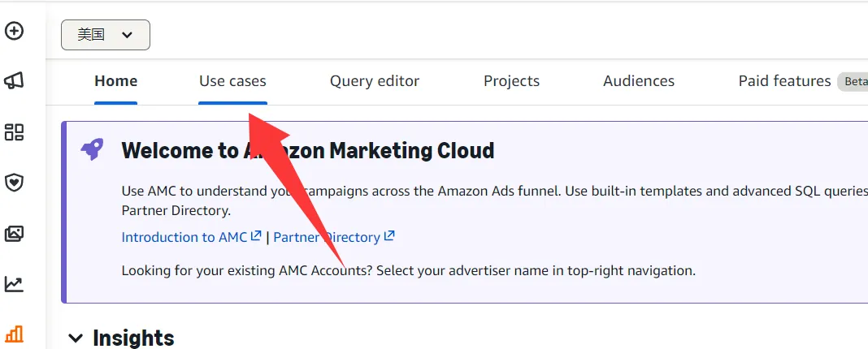Open the Audiences tab
The height and width of the screenshot is (349, 868).
639,81
